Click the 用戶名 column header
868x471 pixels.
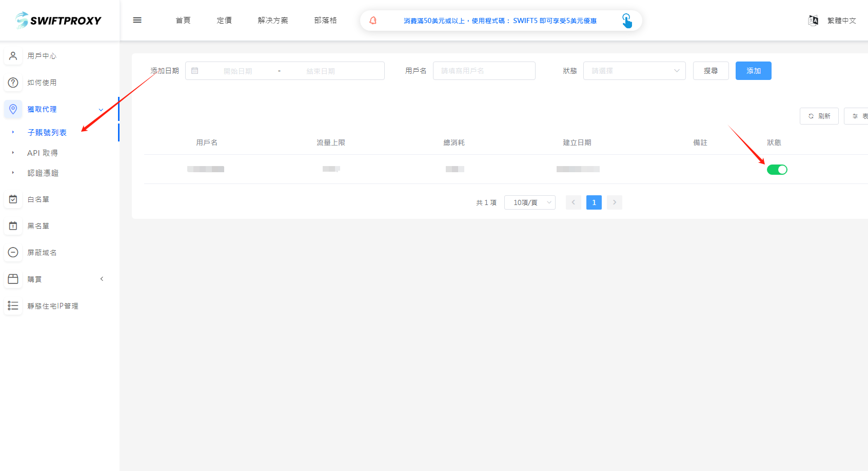[x=207, y=142]
